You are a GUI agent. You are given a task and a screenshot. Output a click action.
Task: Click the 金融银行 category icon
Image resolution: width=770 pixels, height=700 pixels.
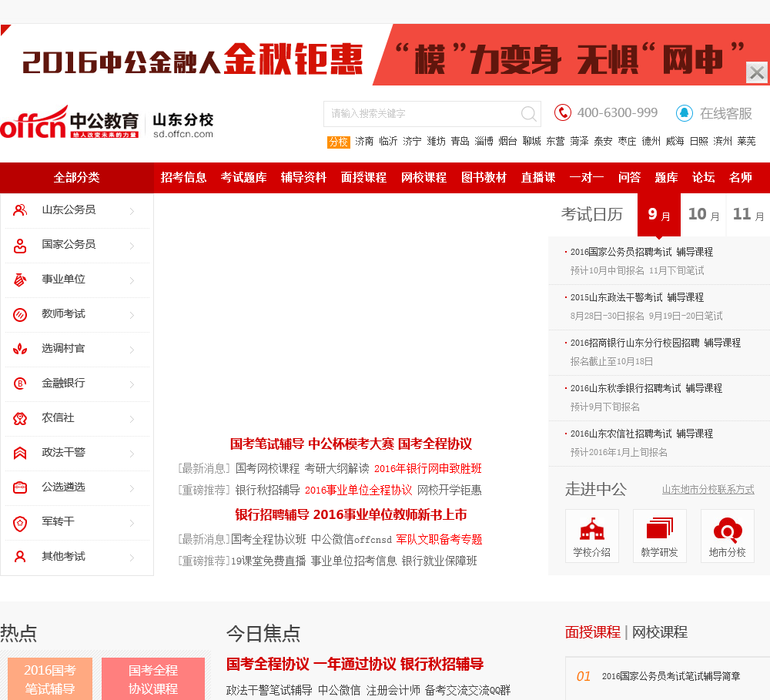pyautogui.click(x=20, y=383)
